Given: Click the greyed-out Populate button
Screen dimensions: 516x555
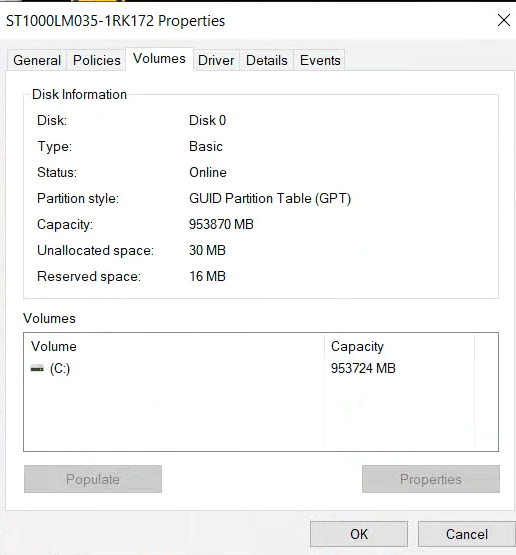Looking at the screenshot, I should click(93, 479).
